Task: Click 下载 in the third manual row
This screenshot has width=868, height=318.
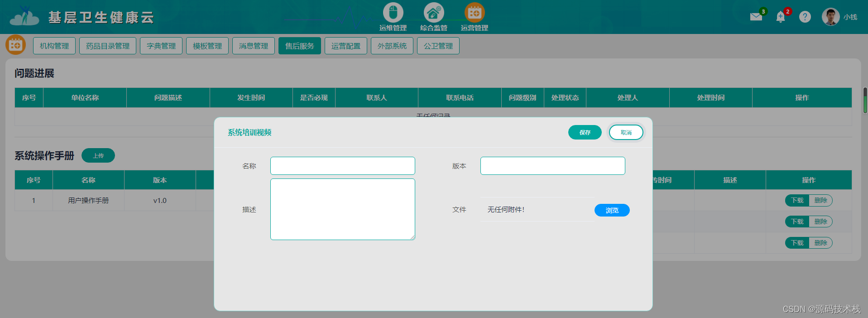Action: click(x=797, y=243)
